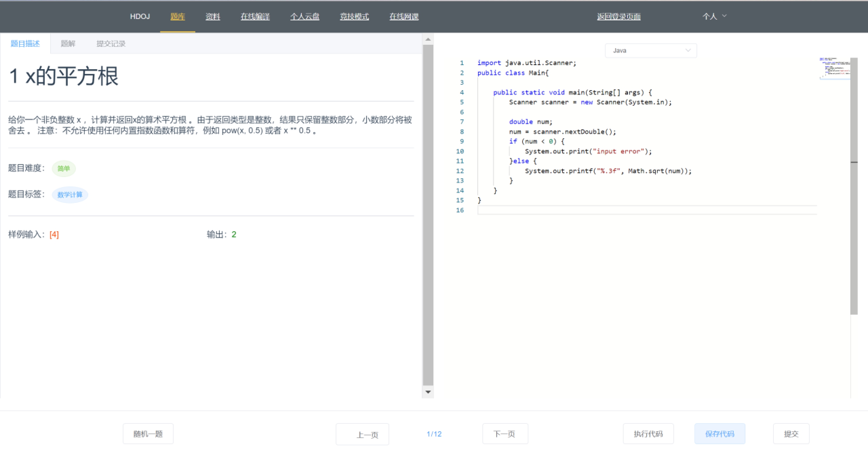This screenshot has height=474, width=868.
Task: Click 保存代码 save code button
Action: [x=720, y=434]
